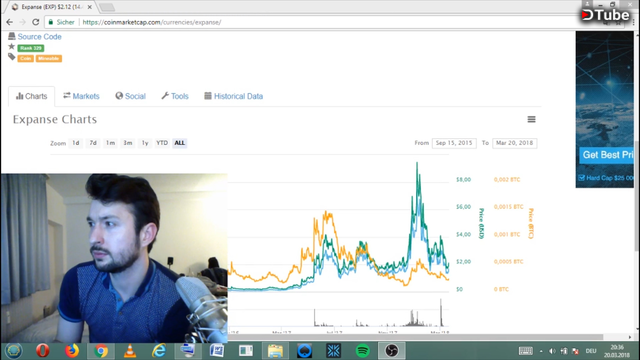Click the green Rank 329 badge
The height and width of the screenshot is (360, 640).
pyautogui.click(x=31, y=48)
